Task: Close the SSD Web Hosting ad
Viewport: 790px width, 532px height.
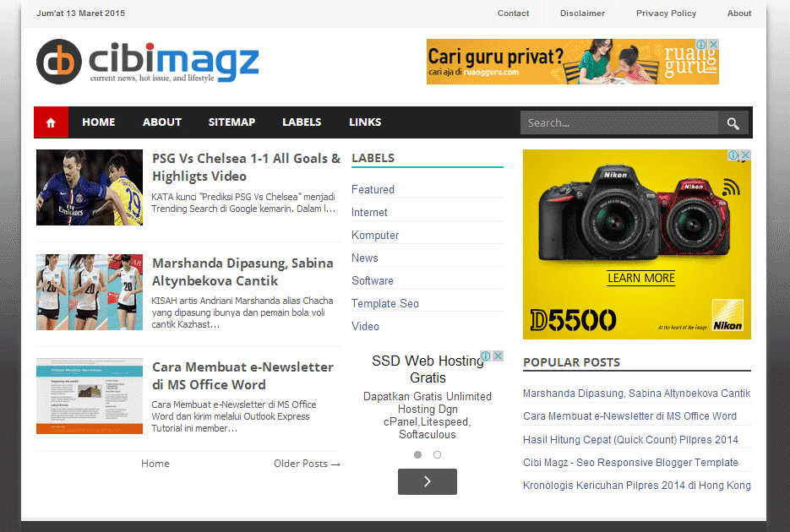Action: pyautogui.click(x=498, y=356)
